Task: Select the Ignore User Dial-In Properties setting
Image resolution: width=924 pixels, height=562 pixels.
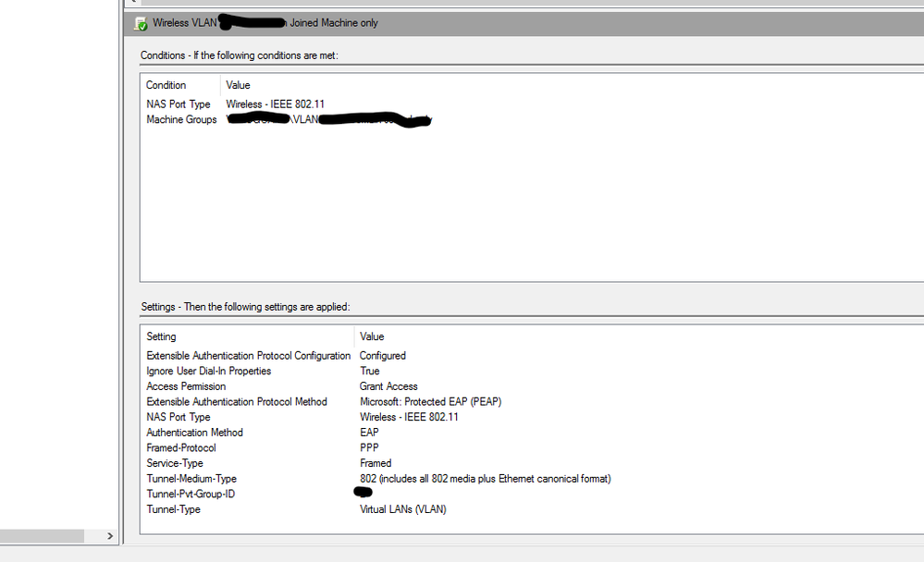Action: [209, 371]
